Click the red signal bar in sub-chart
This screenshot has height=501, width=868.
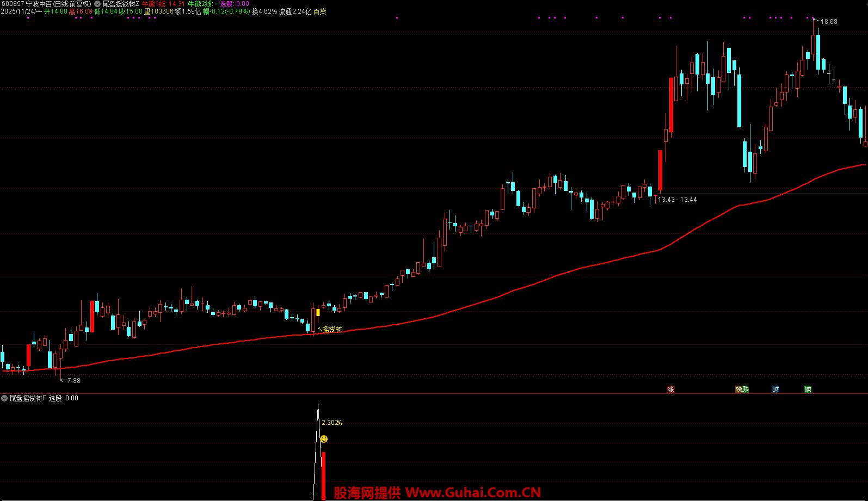(323, 476)
